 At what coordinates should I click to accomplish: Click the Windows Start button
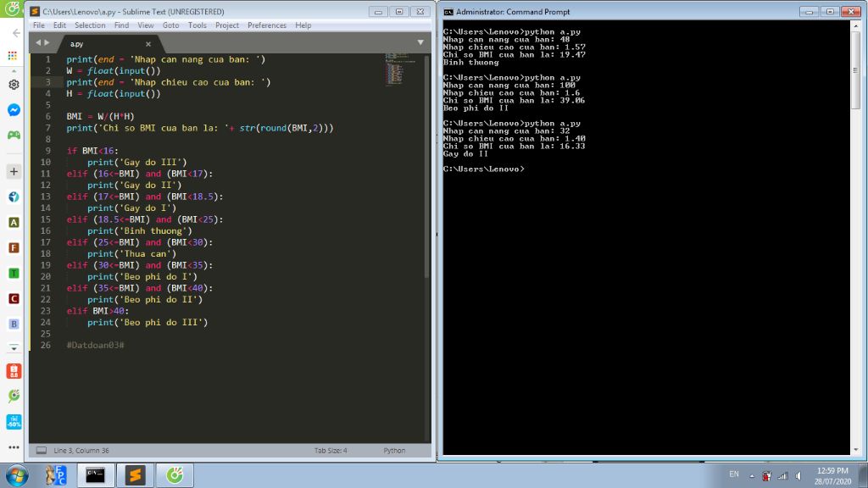(x=16, y=474)
